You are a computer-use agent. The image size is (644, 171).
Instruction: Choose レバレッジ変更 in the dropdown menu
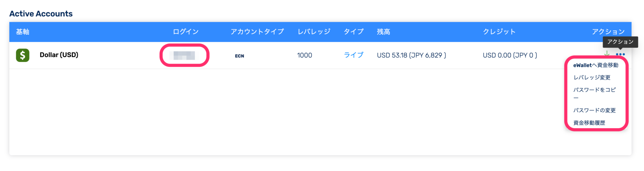point(592,77)
